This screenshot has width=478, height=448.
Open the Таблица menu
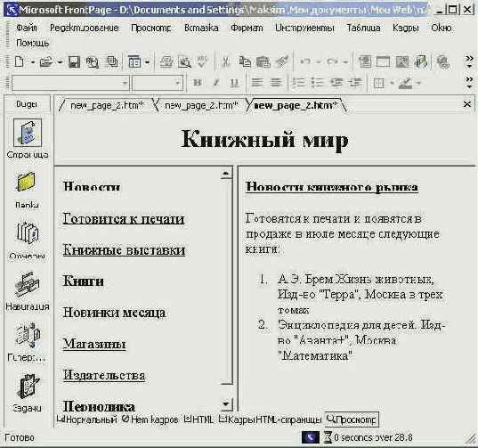(x=363, y=28)
